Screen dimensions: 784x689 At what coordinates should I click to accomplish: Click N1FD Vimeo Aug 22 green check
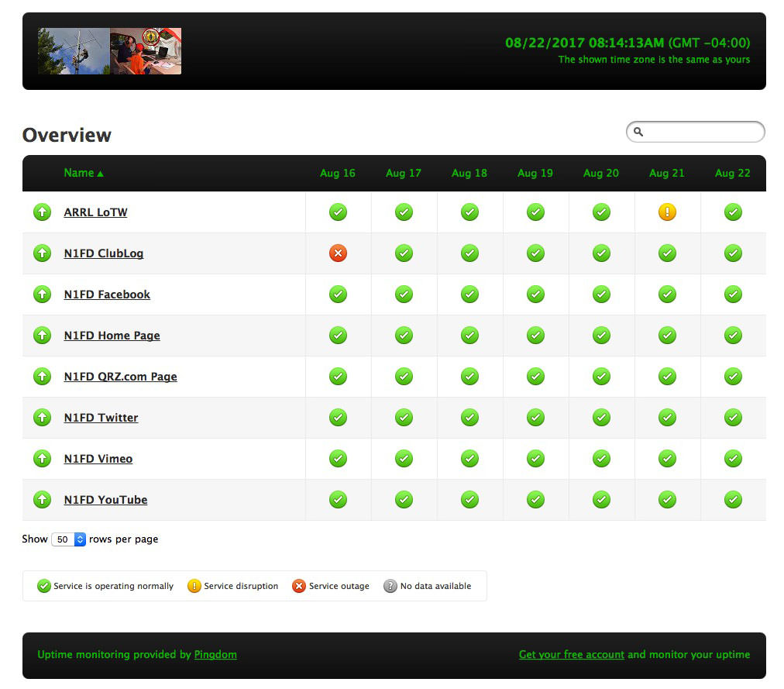pyautogui.click(x=733, y=458)
